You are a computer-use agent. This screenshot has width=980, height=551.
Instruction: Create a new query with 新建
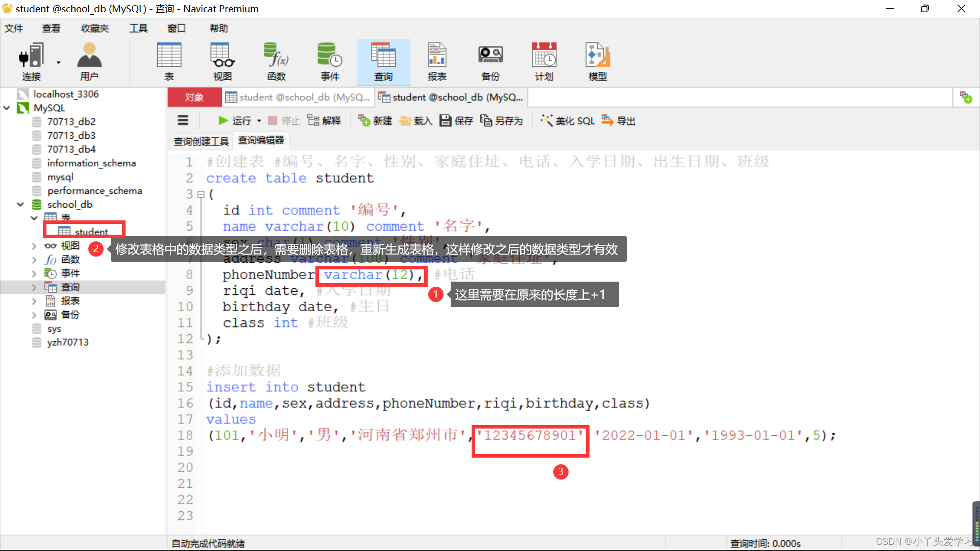point(375,120)
